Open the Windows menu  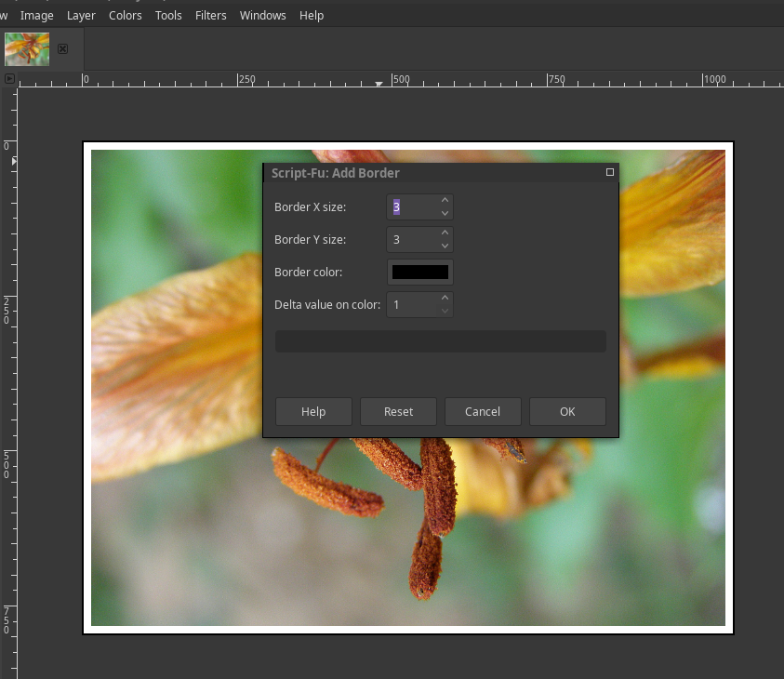click(262, 16)
